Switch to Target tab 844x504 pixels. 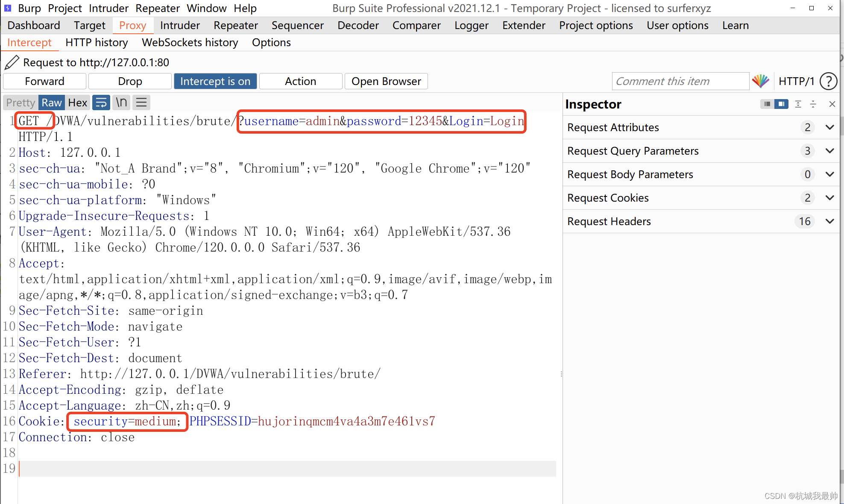tap(89, 25)
